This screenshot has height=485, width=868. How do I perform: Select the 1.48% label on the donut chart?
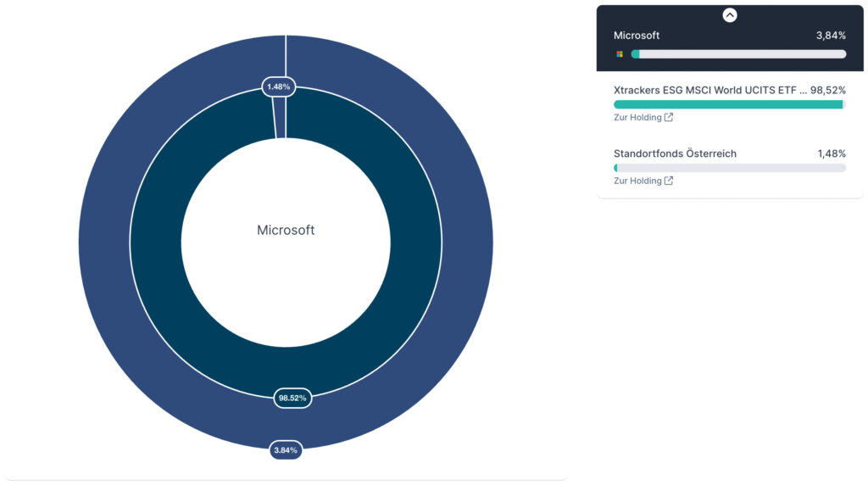pyautogui.click(x=278, y=86)
